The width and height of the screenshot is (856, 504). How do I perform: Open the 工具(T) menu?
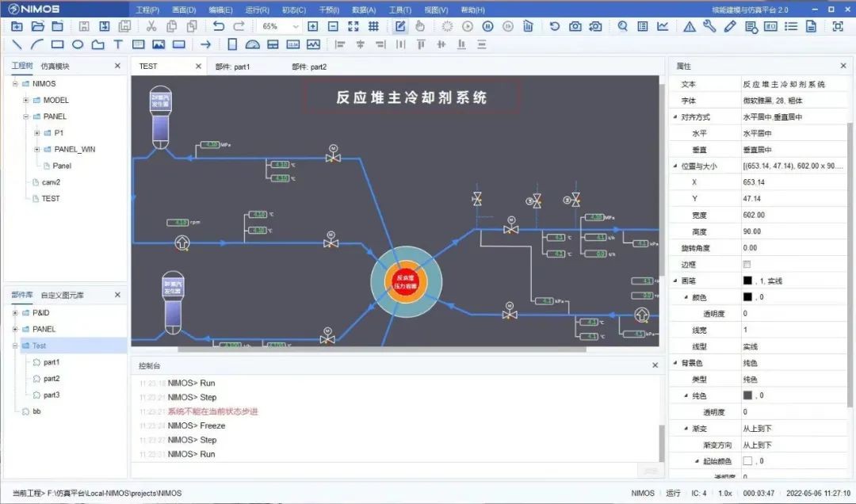pos(399,10)
